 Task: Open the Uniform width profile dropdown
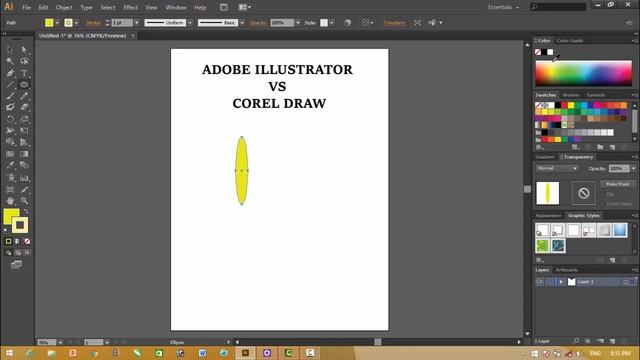coord(190,23)
